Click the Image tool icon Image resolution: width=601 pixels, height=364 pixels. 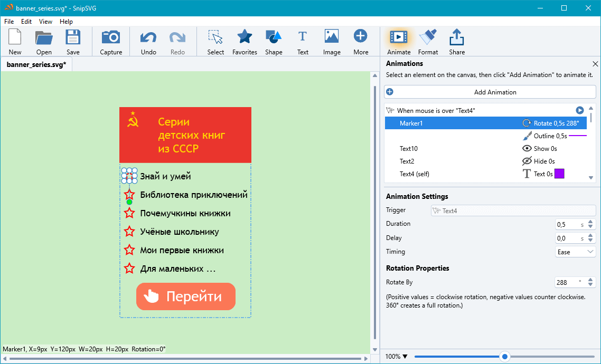coord(332,37)
